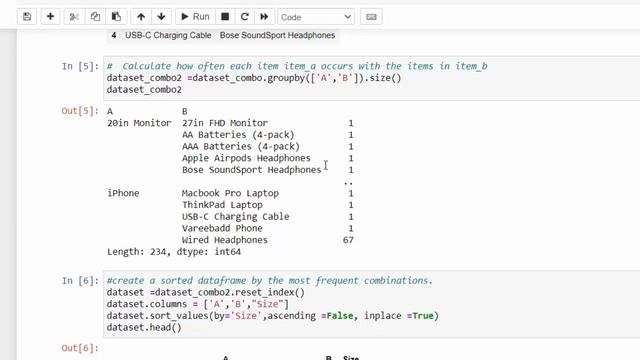Move selected cell down with the arrow
The width and height of the screenshot is (640, 360).
click(161, 17)
